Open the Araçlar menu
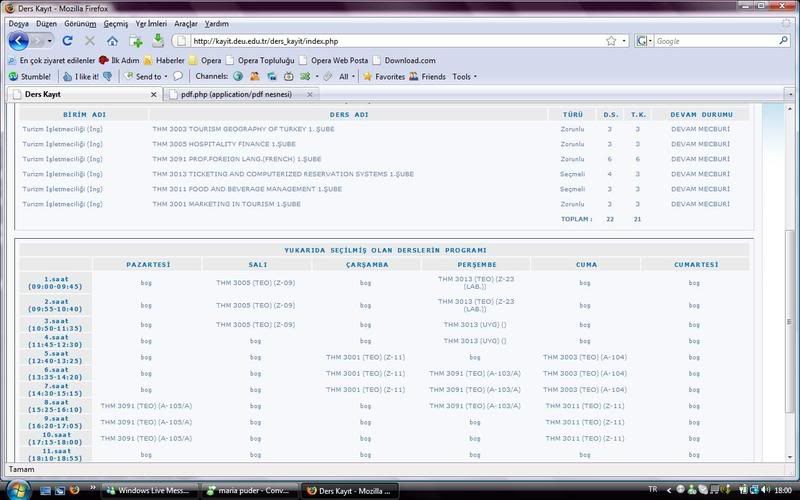Screen dimensions: 800x500 click(x=185, y=23)
